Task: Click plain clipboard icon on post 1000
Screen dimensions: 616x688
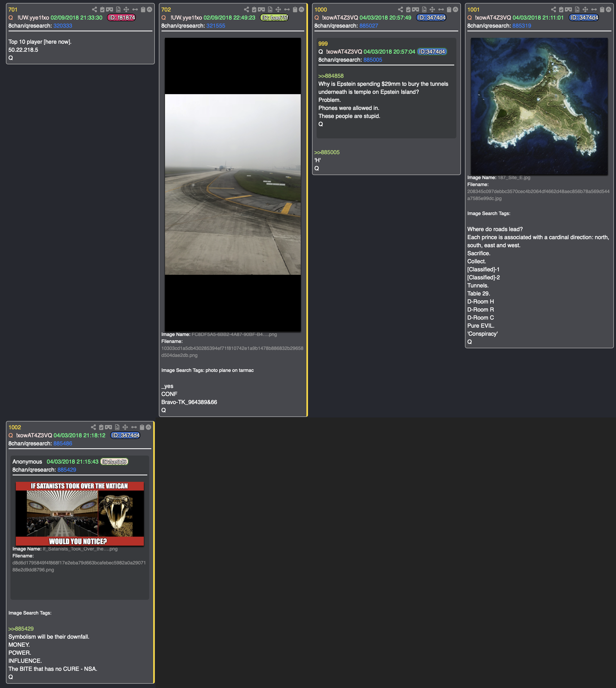Action: pyautogui.click(x=449, y=9)
